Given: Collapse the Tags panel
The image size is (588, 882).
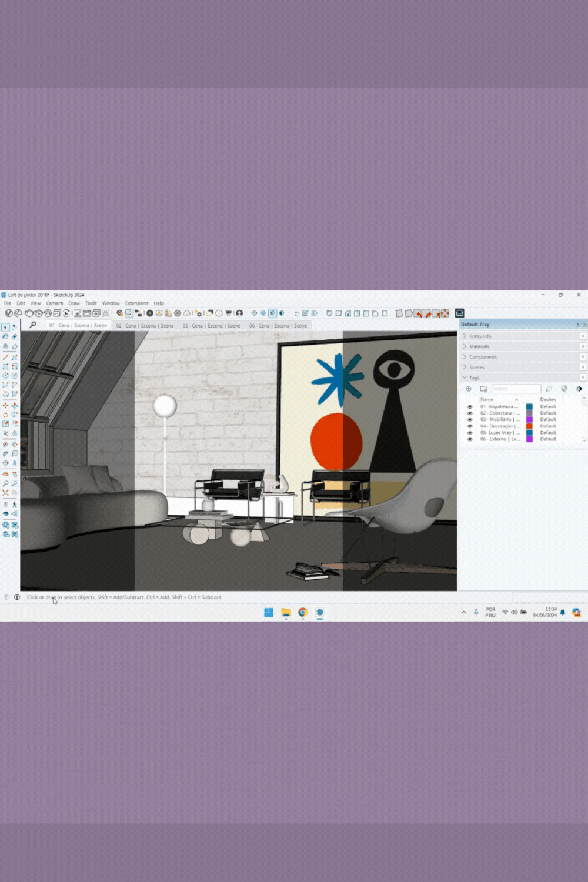Looking at the screenshot, I should [x=474, y=377].
